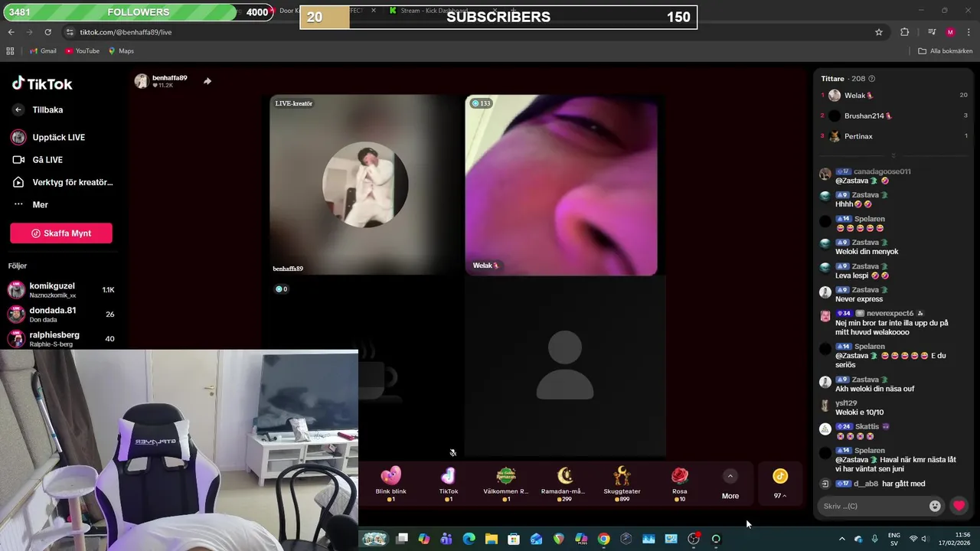Open Gmail bookmark
The image size is (980, 551).
43,51
